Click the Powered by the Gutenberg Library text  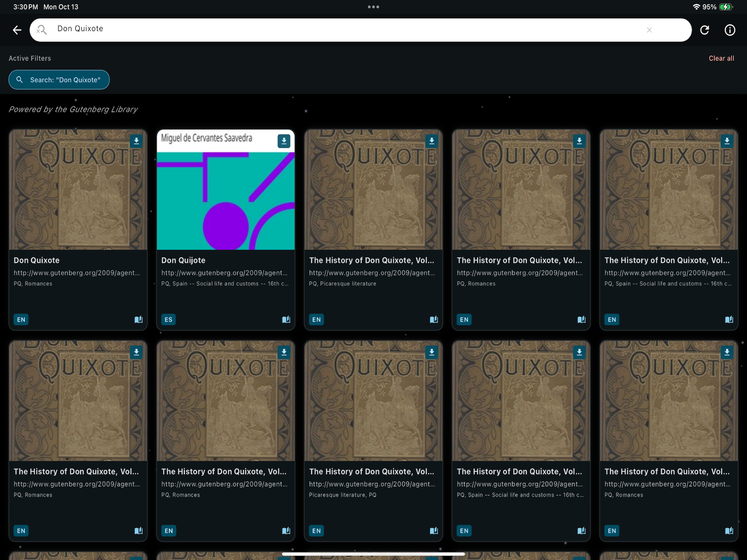pyautogui.click(x=73, y=109)
